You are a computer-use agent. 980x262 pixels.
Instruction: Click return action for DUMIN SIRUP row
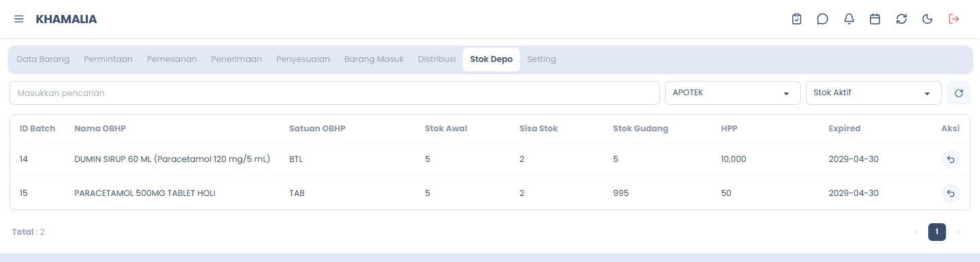pos(951,159)
